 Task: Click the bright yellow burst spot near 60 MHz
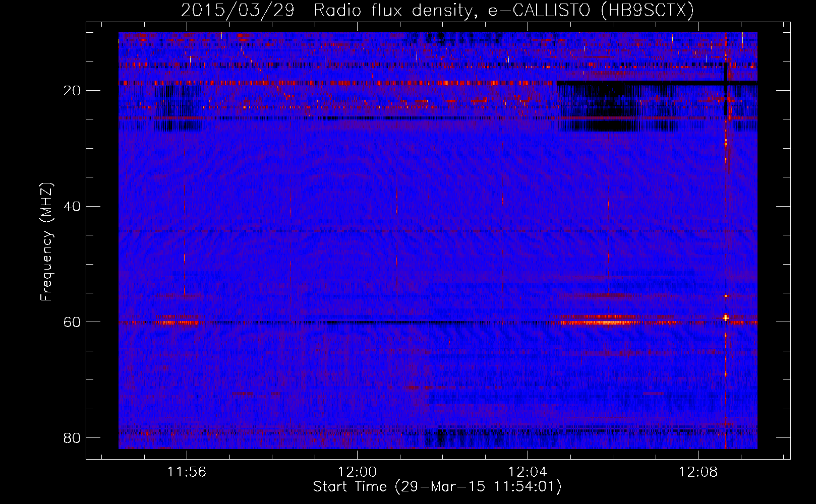pos(726,318)
